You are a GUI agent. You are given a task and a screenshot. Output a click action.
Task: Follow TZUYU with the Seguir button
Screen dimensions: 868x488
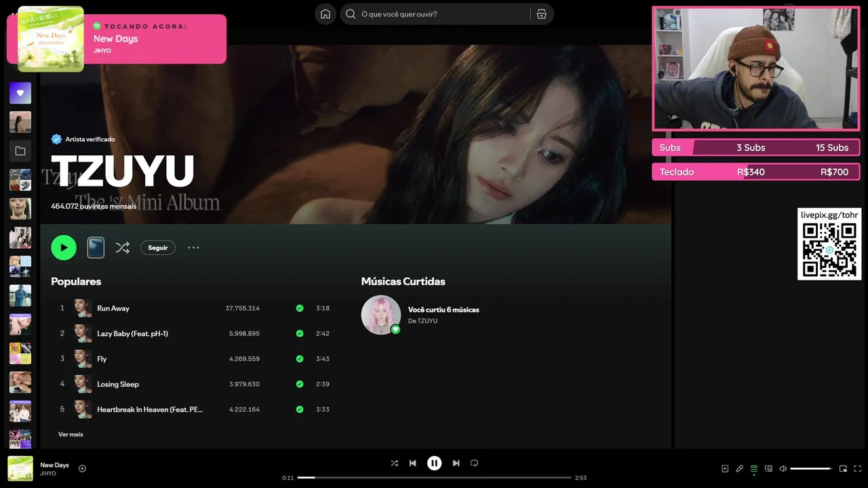point(158,248)
